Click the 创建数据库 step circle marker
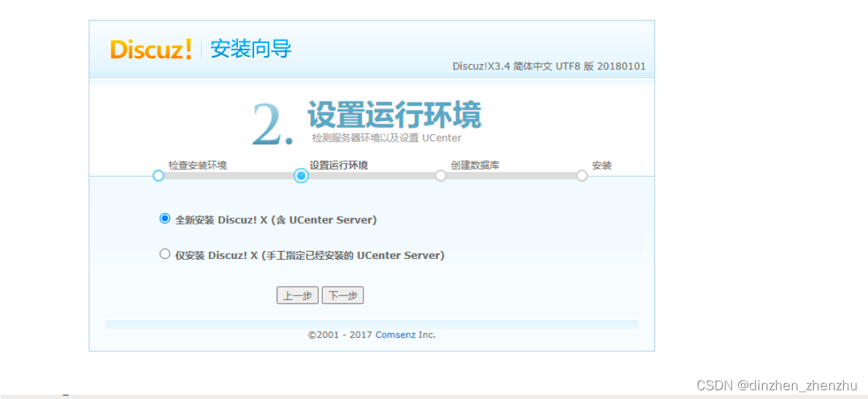This screenshot has height=399, width=868. tap(441, 175)
